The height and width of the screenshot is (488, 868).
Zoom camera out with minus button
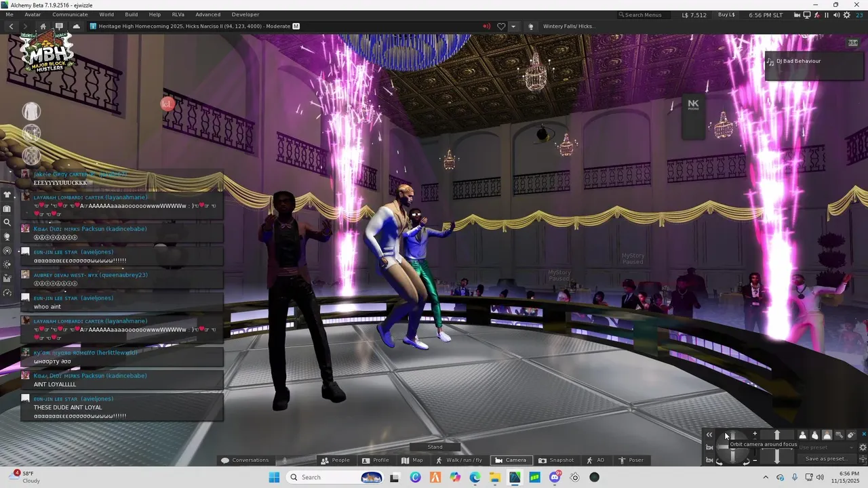pyautogui.click(x=755, y=460)
